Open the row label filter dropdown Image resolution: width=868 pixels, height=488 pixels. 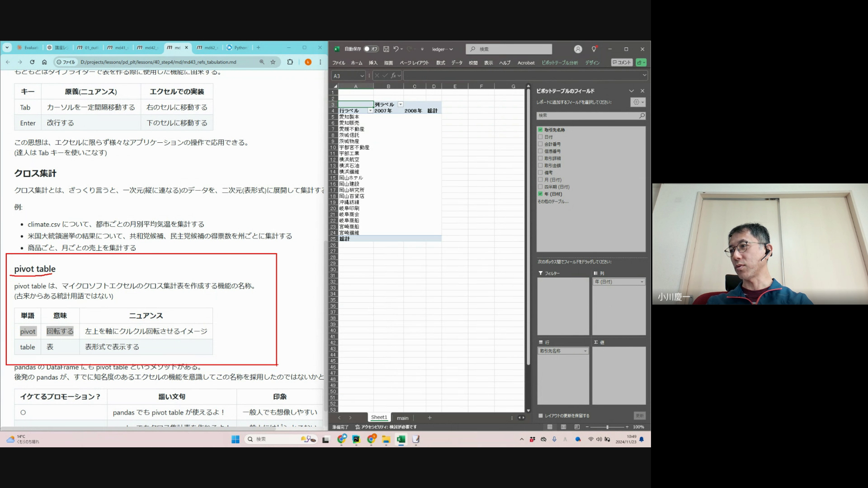[x=370, y=111]
